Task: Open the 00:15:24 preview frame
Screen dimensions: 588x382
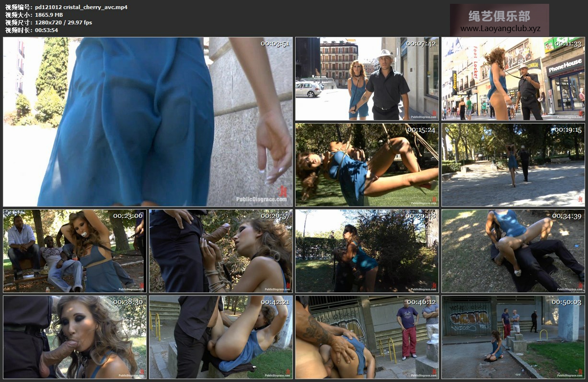Action: pyautogui.click(x=367, y=165)
